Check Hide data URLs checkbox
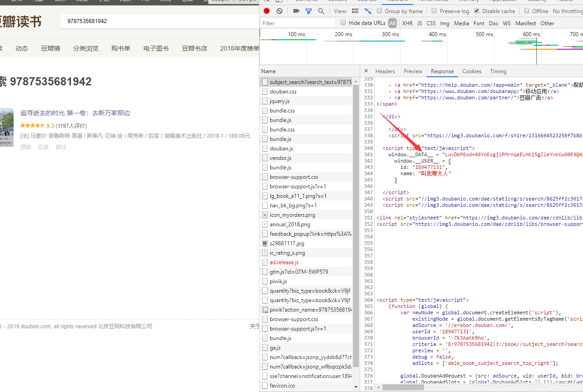 tap(343, 23)
